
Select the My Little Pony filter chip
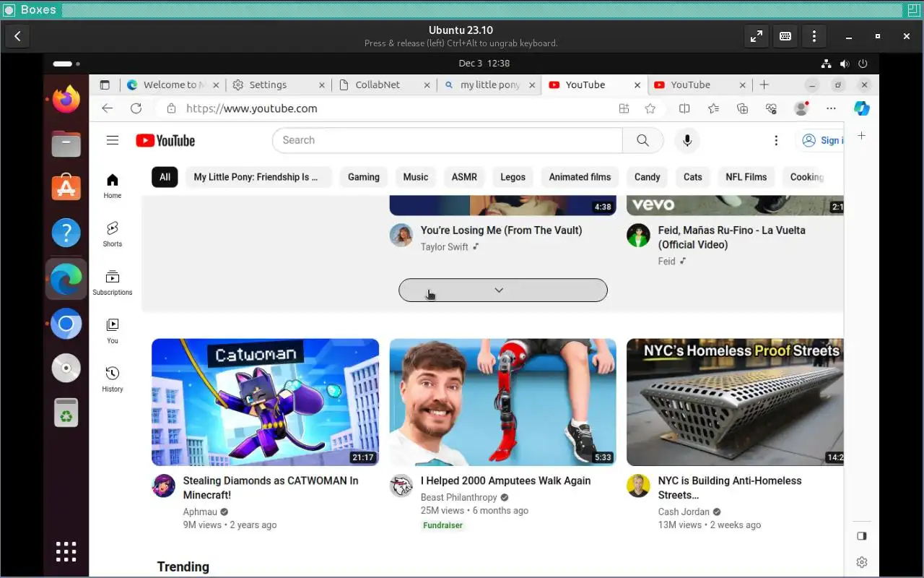pos(258,177)
